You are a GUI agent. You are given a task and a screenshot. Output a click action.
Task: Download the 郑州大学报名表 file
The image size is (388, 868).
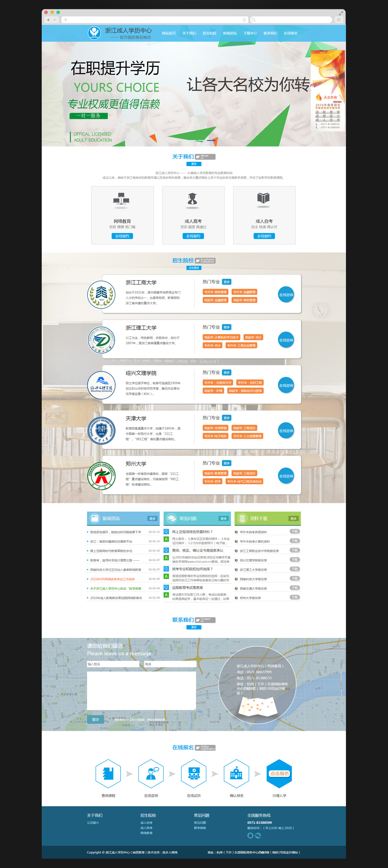(295, 597)
